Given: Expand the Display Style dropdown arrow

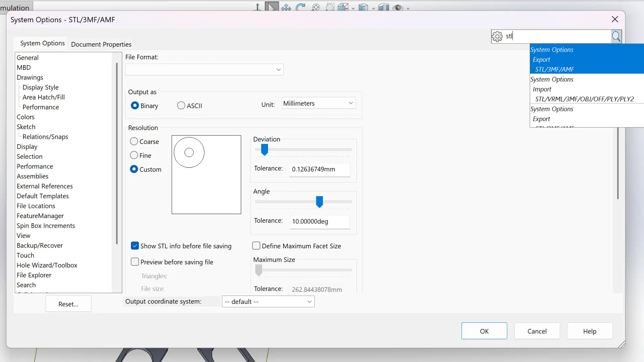Looking at the screenshot, I should point(373,8).
